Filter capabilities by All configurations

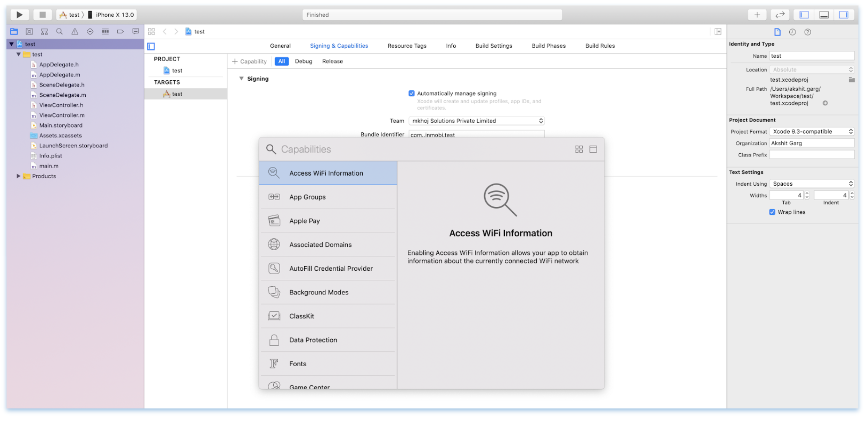pyautogui.click(x=282, y=61)
